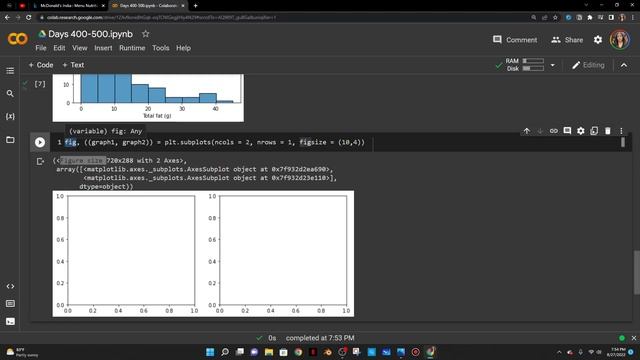640x360 pixels.
Task: Open the terminal panel icon
Action: click(x=10, y=322)
